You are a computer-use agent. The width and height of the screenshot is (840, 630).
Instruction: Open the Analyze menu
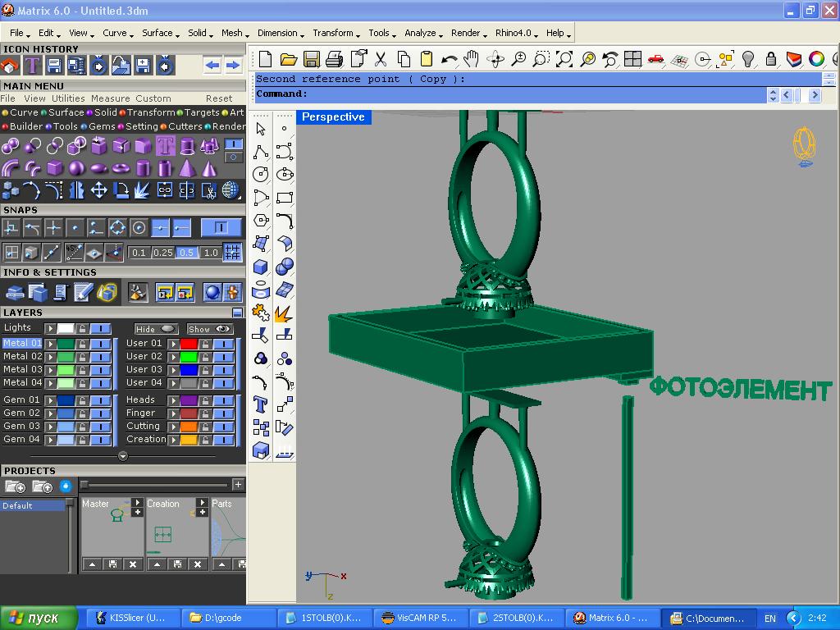click(422, 33)
